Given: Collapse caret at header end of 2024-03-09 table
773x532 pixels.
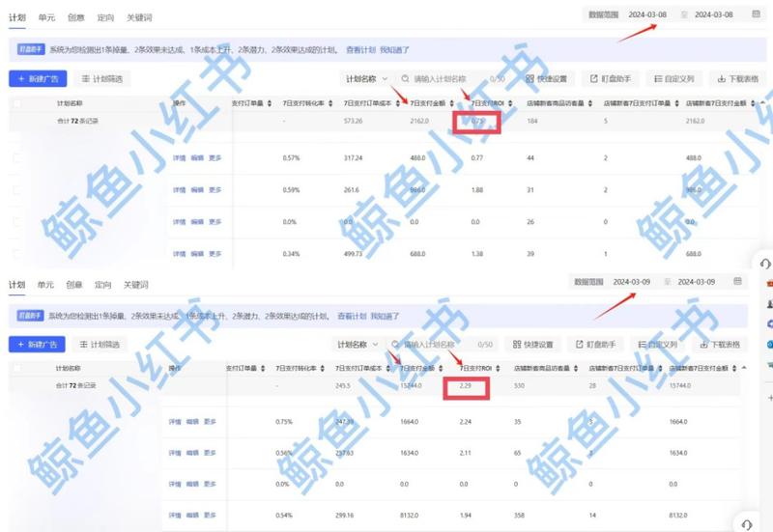Looking at the screenshot, I should click(x=744, y=368).
